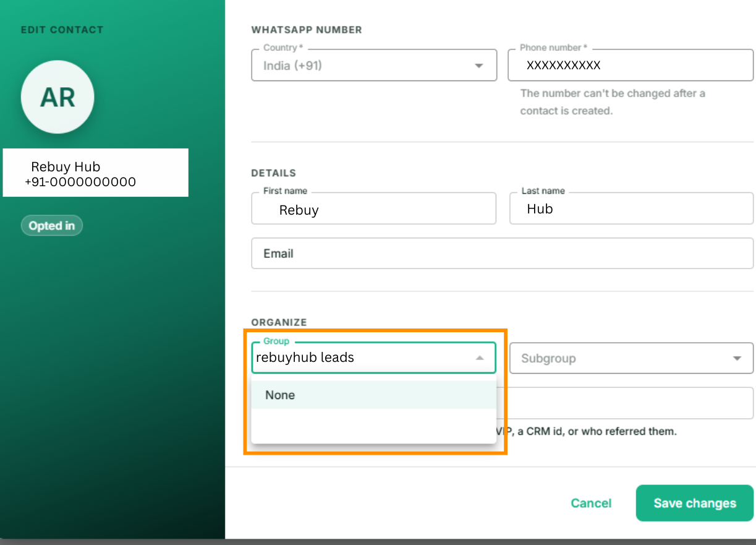Image resolution: width=756 pixels, height=545 pixels.
Task: Select None in the Group list
Action: [x=373, y=395]
